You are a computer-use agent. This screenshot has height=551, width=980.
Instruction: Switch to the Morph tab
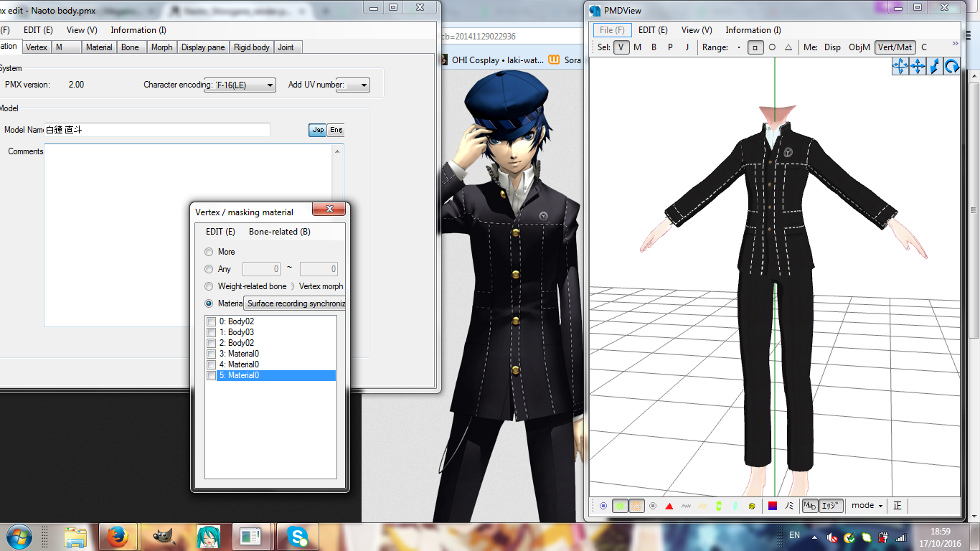point(162,47)
